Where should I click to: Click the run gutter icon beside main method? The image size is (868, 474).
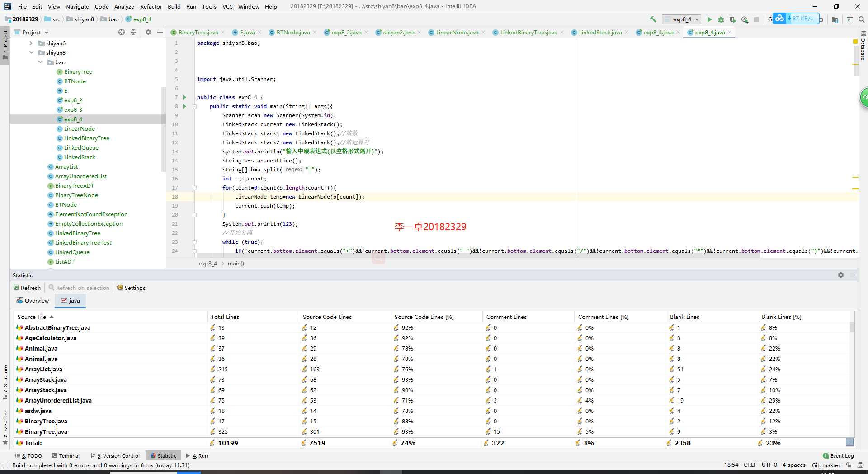coord(184,106)
